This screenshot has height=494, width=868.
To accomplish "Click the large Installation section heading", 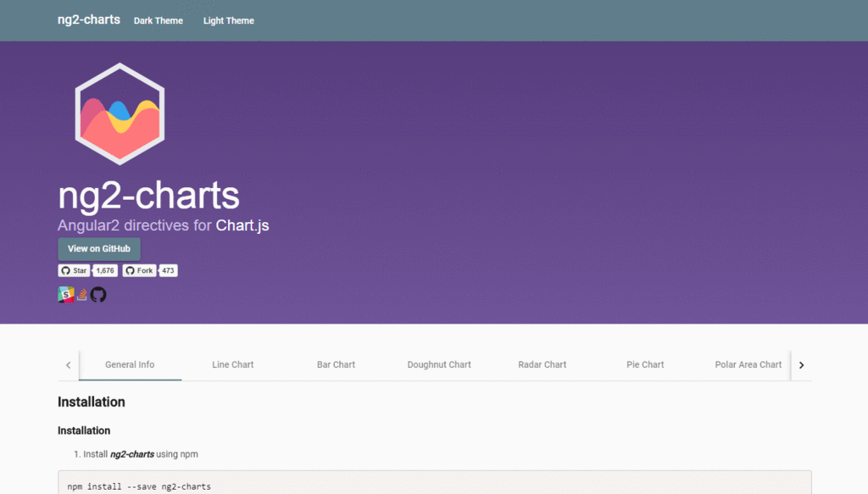I will point(92,402).
